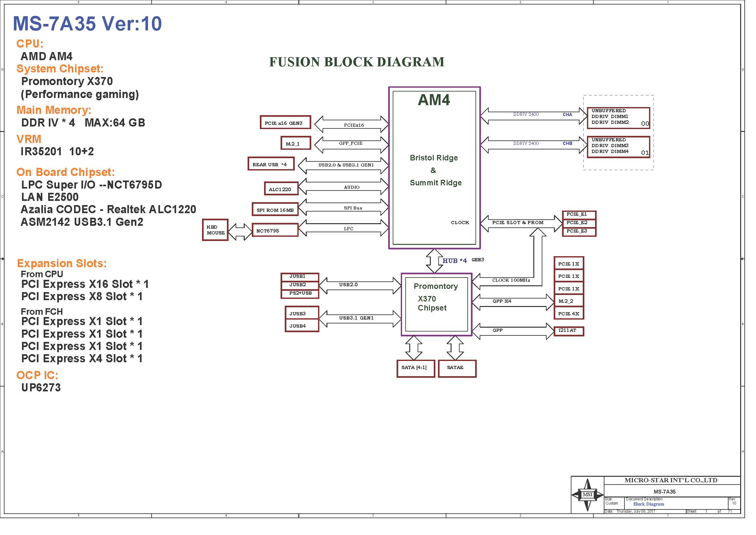Select "MICRO-STAR INT'L CO.,LTD" in the title block
The height and width of the screenshot is (535, 756).
pyautogui.click(x=671, y=480)
